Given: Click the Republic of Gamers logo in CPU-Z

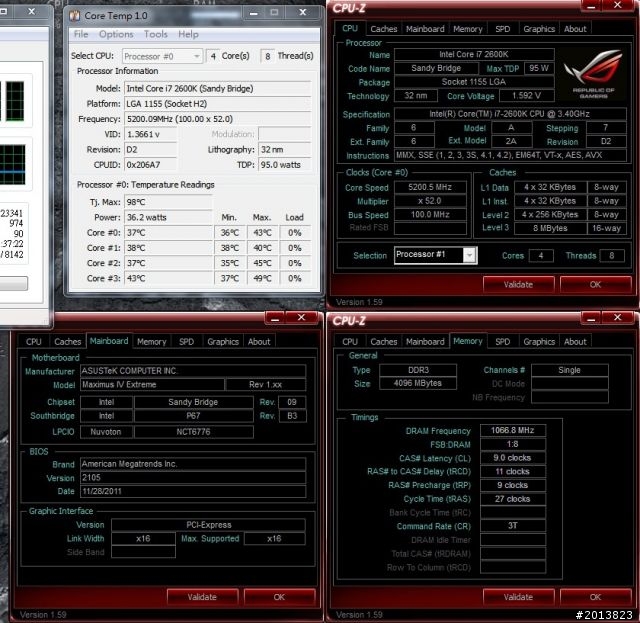Looking at the screenshot, I should click(593, 75).
